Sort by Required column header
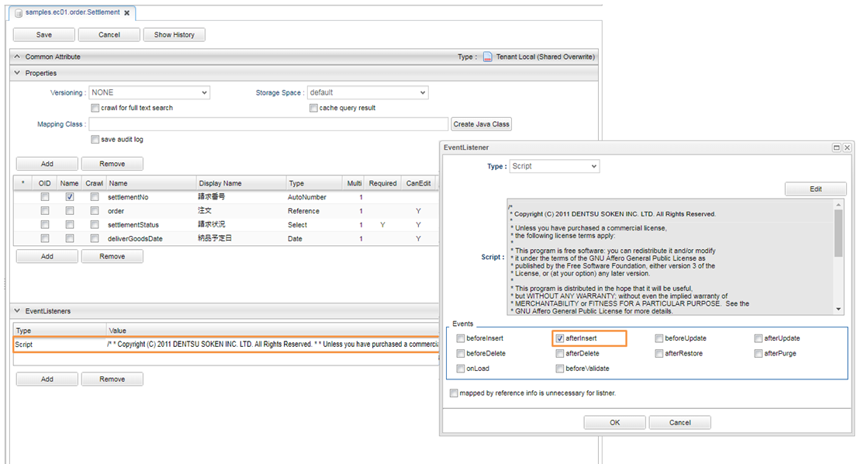This screenshot has width=868, height=464. (x=382, y=183)
